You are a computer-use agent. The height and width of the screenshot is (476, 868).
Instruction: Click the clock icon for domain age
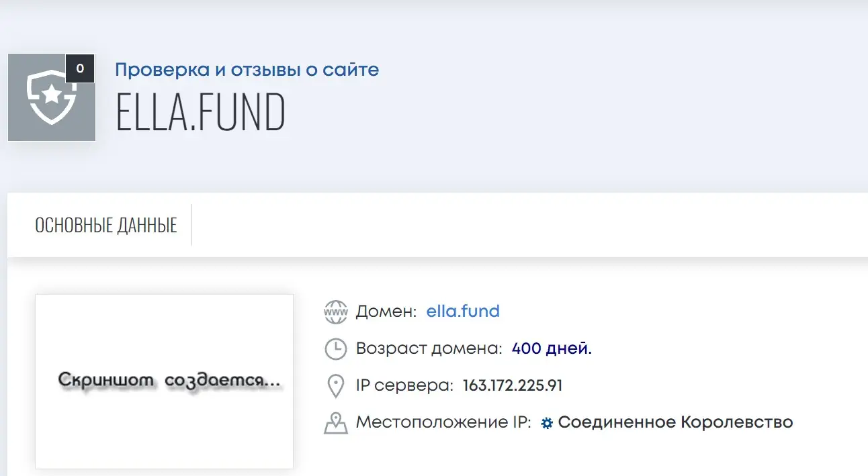[335, 348]
